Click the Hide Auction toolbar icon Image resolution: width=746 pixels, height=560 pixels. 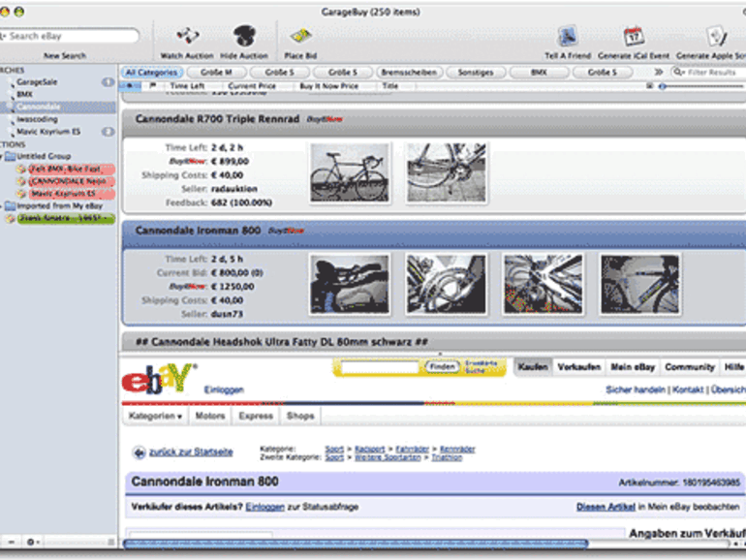coord(244,36)
